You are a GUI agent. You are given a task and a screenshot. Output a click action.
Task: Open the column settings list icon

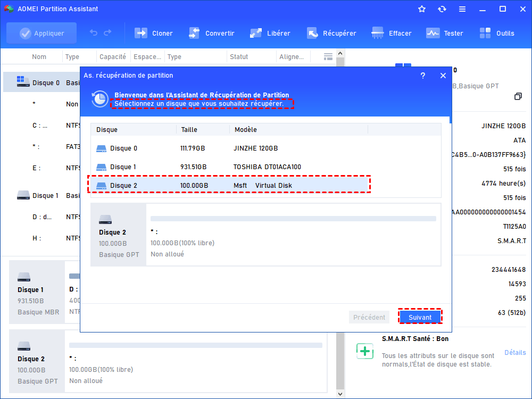pyautogui.click(x=328, y=57)
